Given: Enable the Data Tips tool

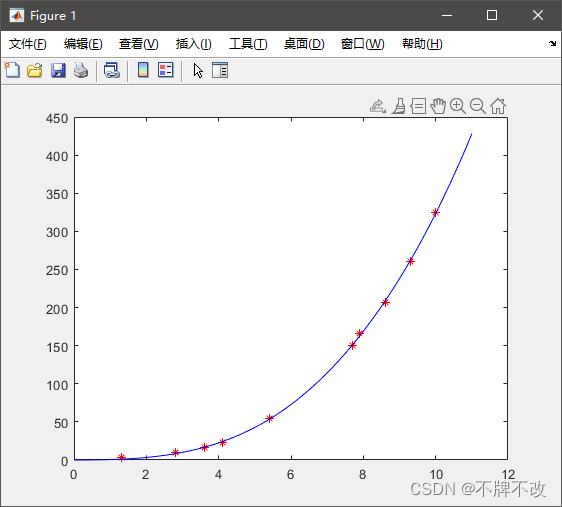Looking at the screenshot, I should pos(418,106).
